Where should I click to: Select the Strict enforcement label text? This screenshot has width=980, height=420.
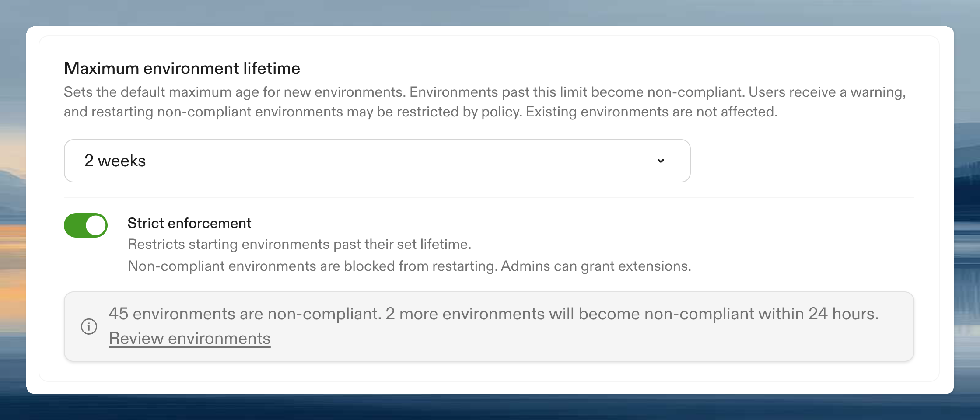pyautogui.click(x=189, y=223)
